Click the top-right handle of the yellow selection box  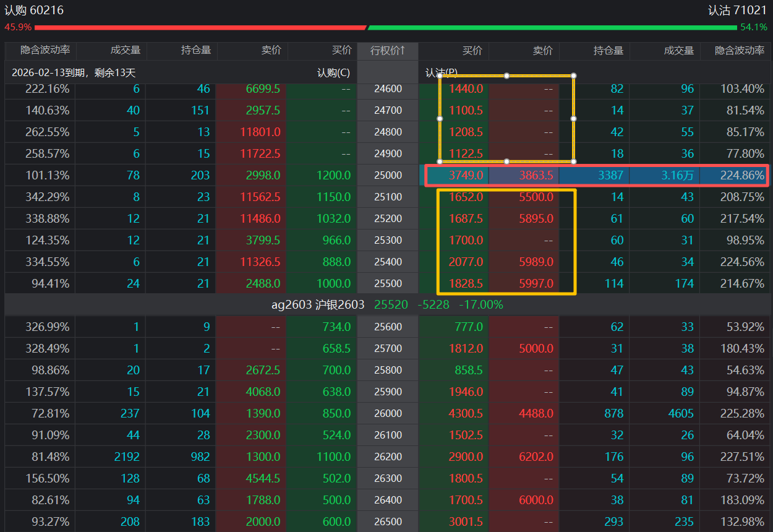[573, 75]
